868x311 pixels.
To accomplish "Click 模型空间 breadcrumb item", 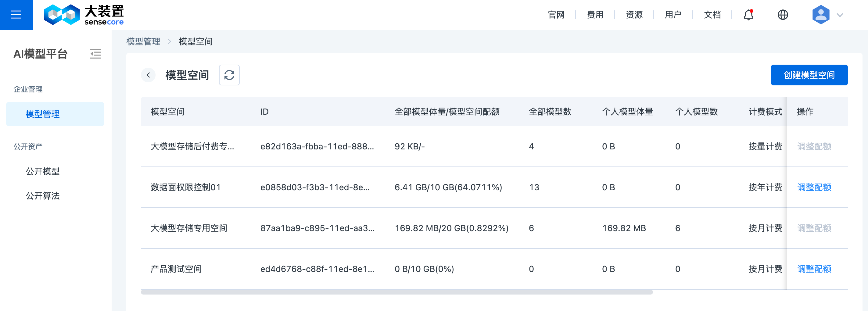I will tap(195, 41).
